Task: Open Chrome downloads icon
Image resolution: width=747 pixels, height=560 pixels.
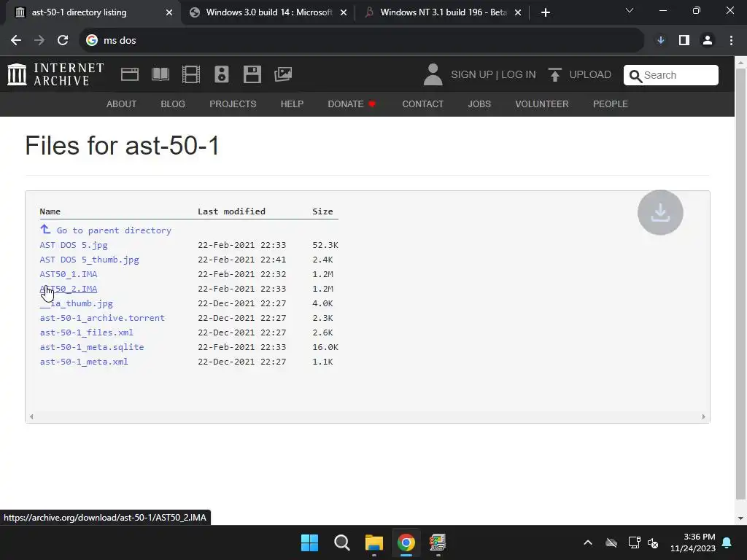Action: coord(660,41)
